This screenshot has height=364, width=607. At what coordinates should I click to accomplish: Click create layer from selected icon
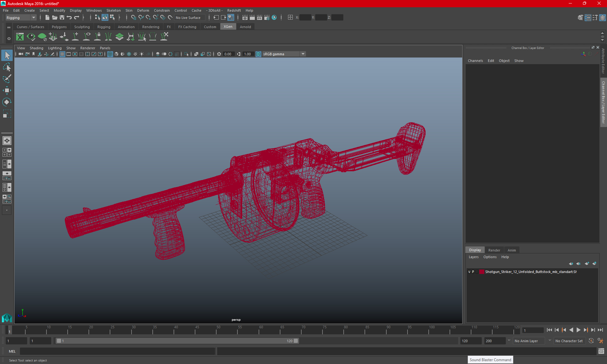click(x=594, y=264)
